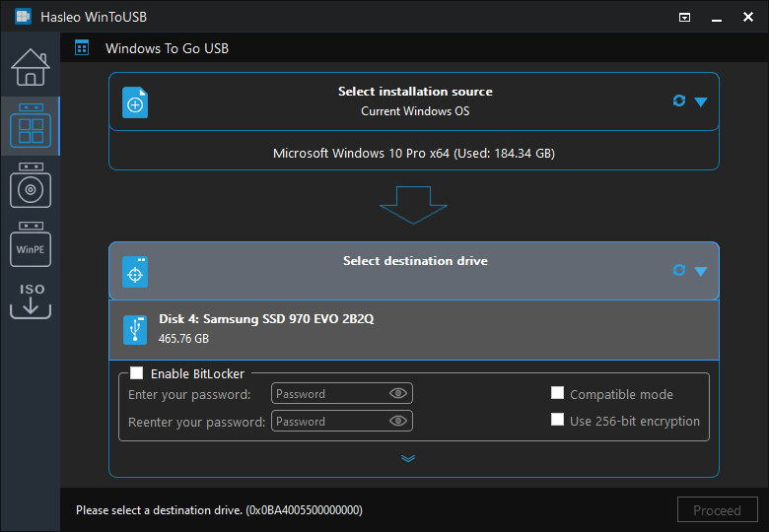Open the Home page sidebar icon
769x532 pixels.
click(x=31, y=67)
